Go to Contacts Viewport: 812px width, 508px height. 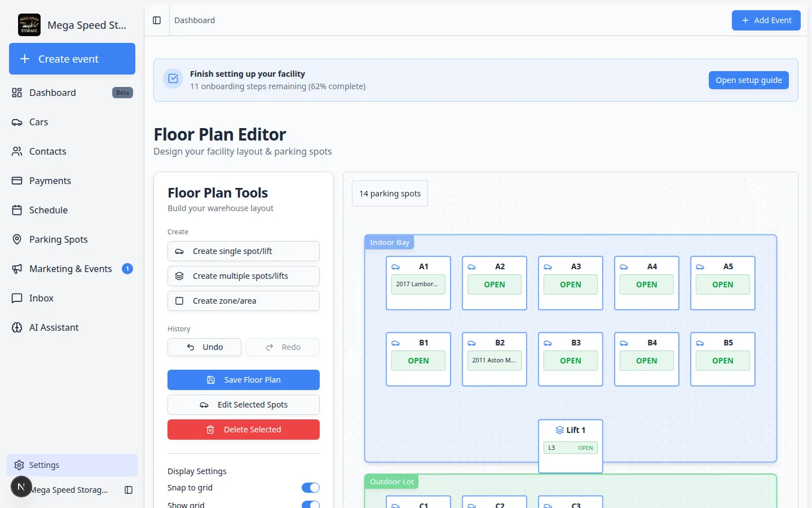pyautogui.click(x=72, y=151)
